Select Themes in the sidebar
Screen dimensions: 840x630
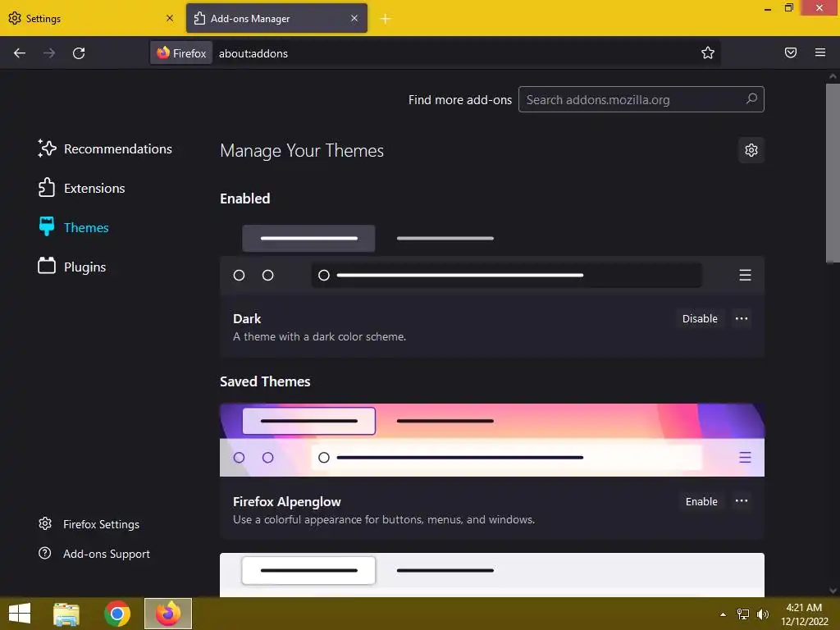(x=73, y=227)
